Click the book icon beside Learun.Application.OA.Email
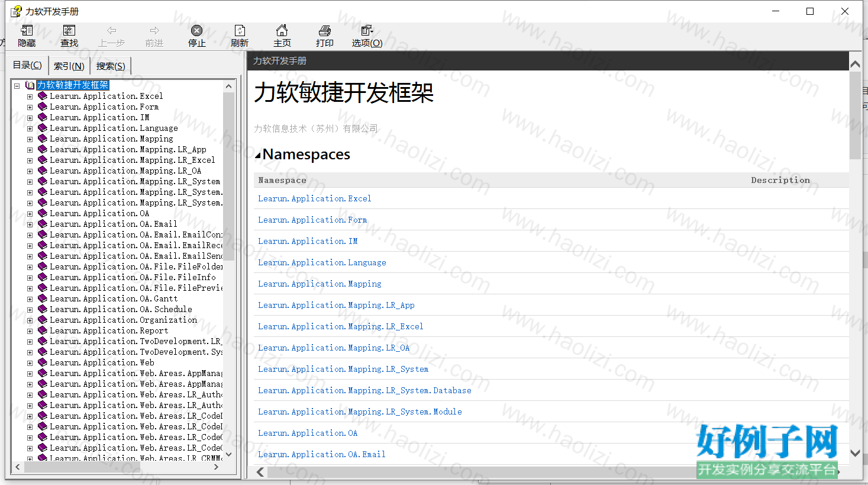868x485 pixels. [42, 224]
